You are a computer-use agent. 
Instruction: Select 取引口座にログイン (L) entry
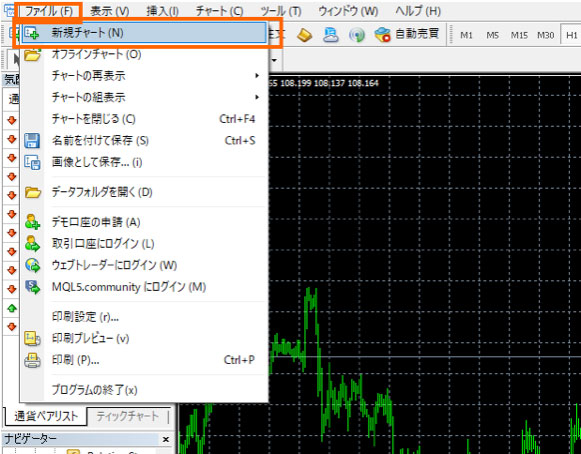(x=144, y=244)
